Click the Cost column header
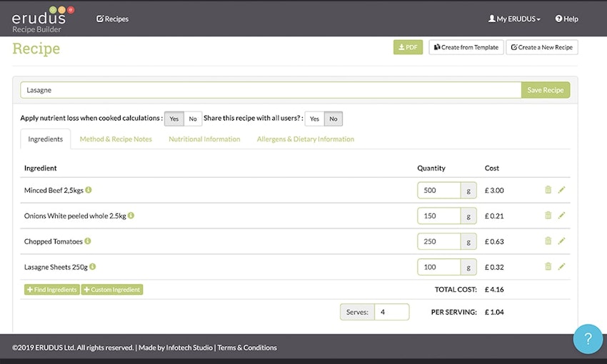Viewport: 607px width, 364px height. [x=491, y=168]
